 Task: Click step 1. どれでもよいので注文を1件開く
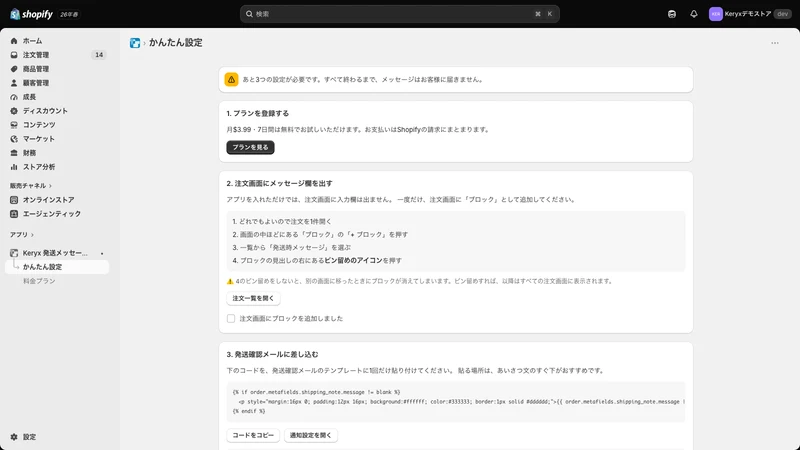[x=282, y=221]
